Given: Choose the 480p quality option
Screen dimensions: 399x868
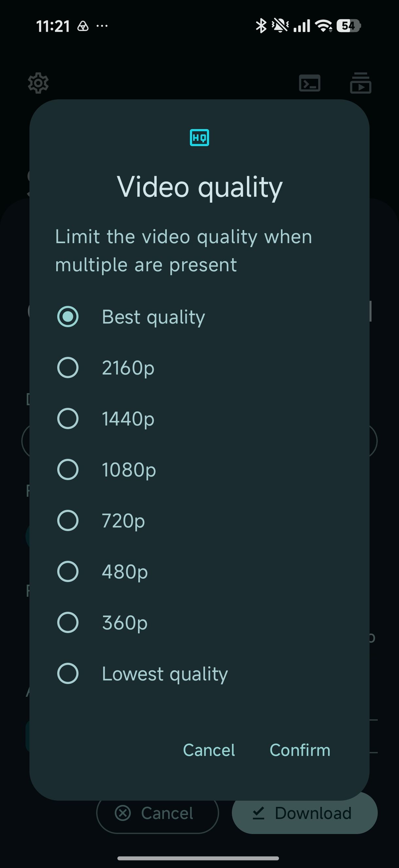Looking at the screenshot, I should click(x=199, y=572).
